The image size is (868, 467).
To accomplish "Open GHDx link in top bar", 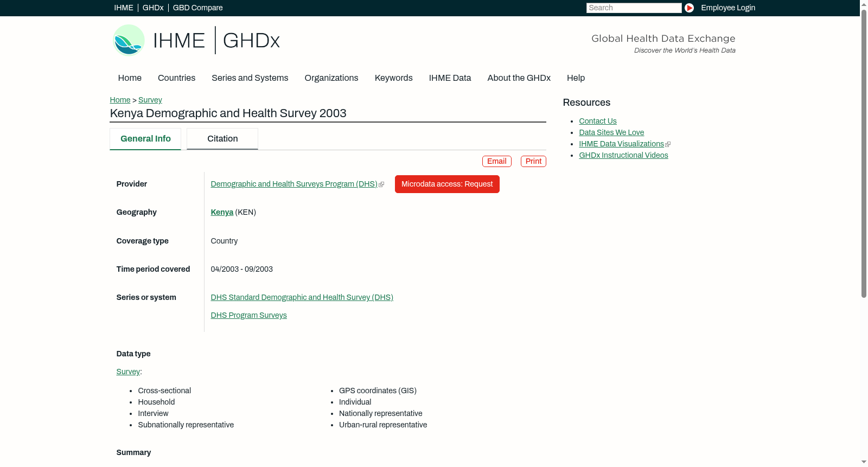I will point(153,8).
